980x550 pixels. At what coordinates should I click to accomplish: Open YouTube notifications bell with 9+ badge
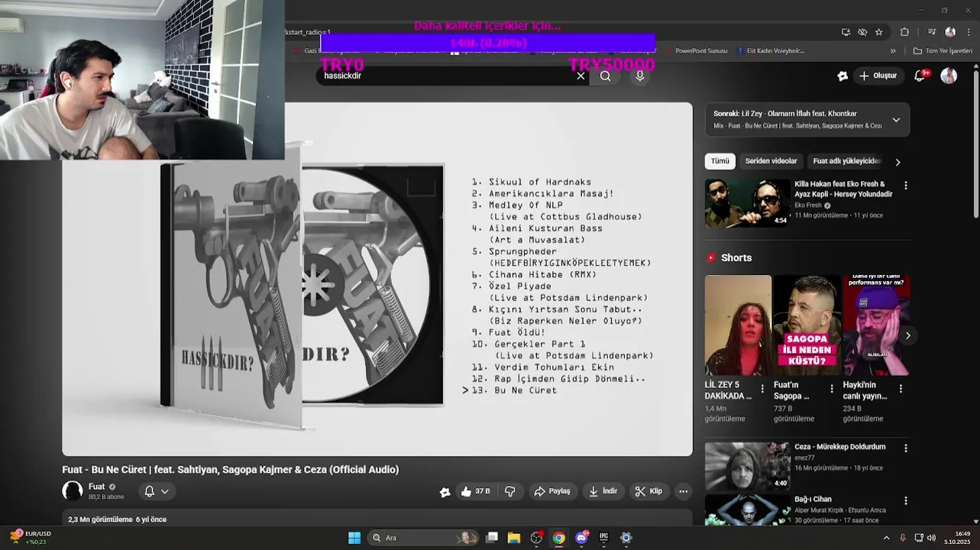pos(920,76)
